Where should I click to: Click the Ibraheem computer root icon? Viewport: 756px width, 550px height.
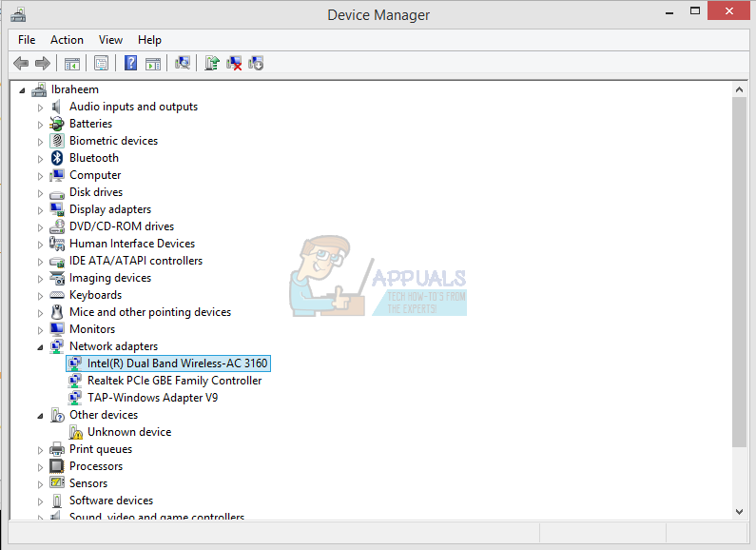click(x=39, y=89)
